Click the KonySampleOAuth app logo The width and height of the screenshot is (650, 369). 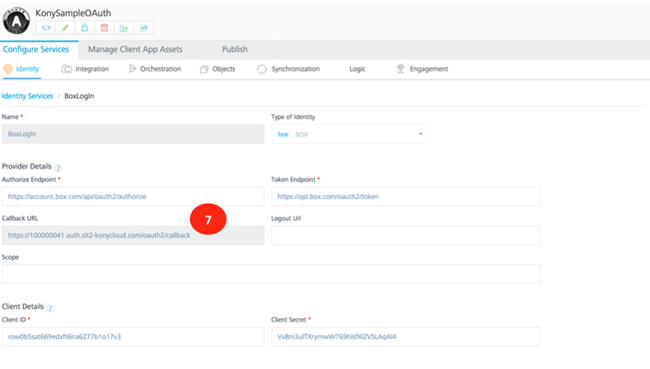point(17,20)
